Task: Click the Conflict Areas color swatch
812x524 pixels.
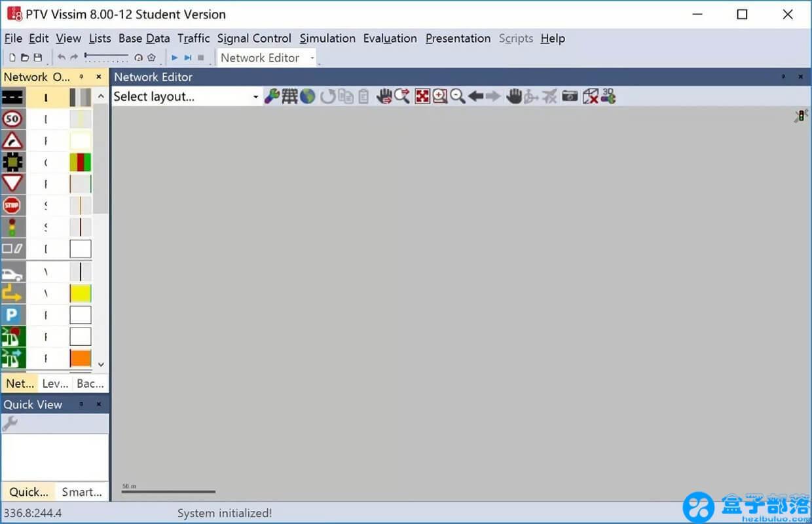Action: 81,162
